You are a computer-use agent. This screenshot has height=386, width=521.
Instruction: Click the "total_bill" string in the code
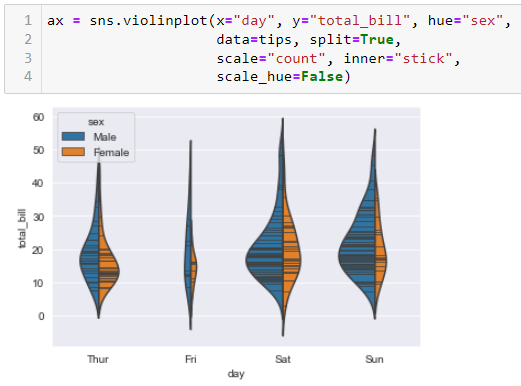click(x=360, y=21)
